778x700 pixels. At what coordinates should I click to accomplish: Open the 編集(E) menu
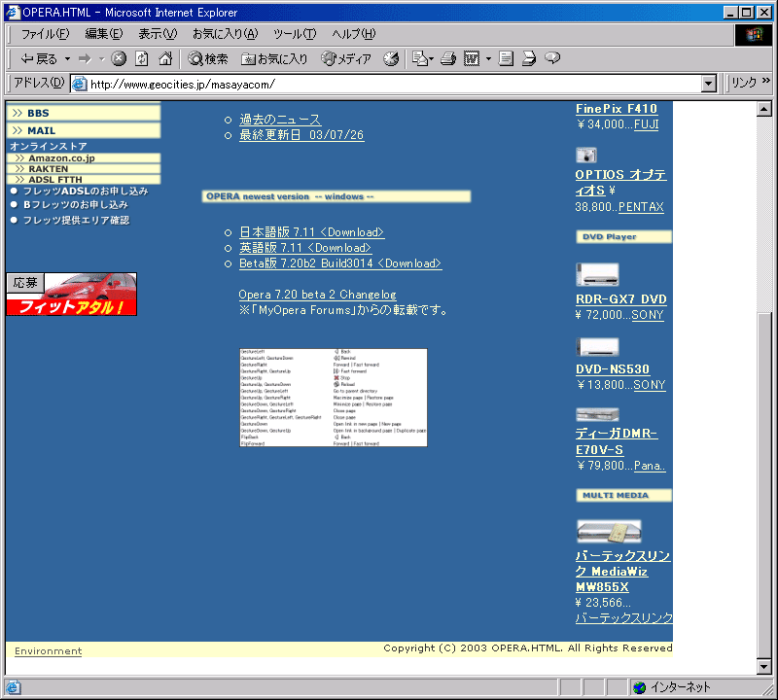(x=103, y=34)
